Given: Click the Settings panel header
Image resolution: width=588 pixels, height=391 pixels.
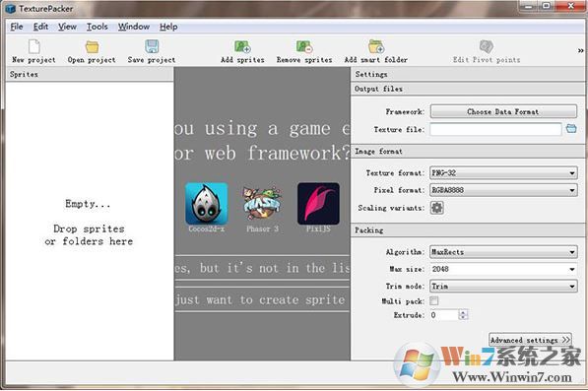Looking at the screenshot, I should 468,74.
